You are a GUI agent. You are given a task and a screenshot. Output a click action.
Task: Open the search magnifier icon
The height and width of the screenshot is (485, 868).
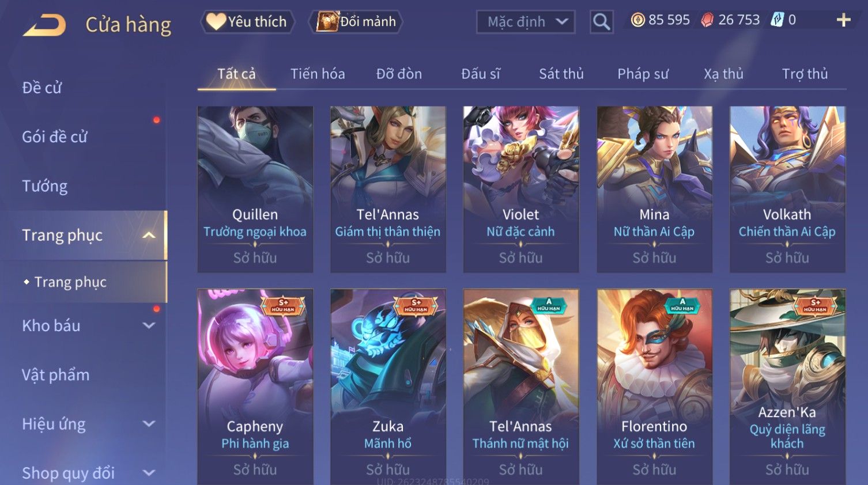click(601, 22)
